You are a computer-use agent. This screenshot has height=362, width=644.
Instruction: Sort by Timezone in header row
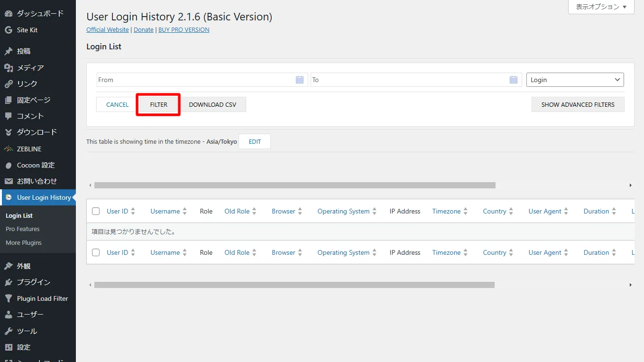point(450,211)
